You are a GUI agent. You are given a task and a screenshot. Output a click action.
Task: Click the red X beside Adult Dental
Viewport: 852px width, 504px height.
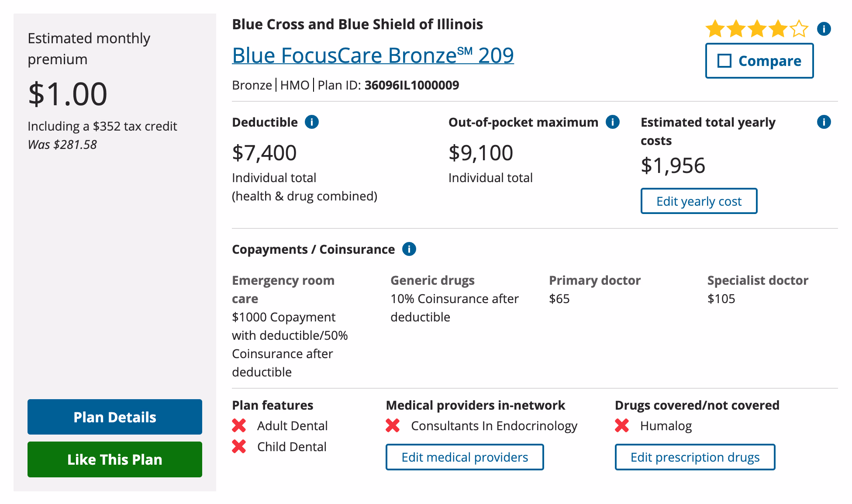point(239,425)
